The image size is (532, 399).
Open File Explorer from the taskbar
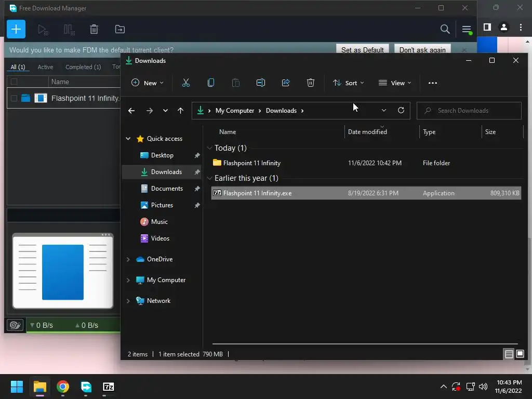pyautogui.click(x=39, y=387)
